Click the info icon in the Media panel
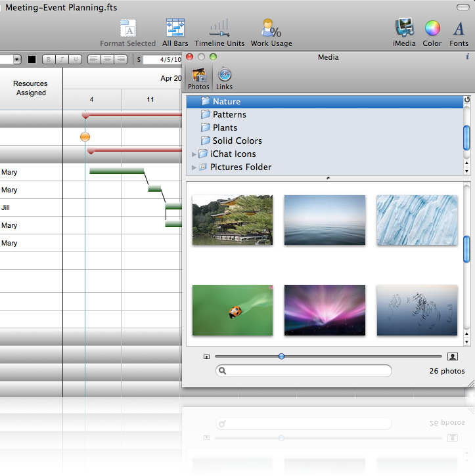 (x=466, y=57)
